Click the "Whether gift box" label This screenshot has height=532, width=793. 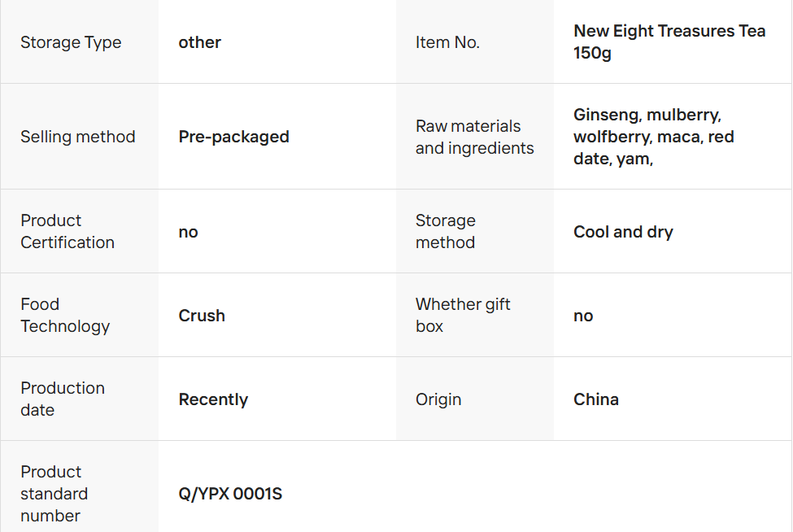463,315
